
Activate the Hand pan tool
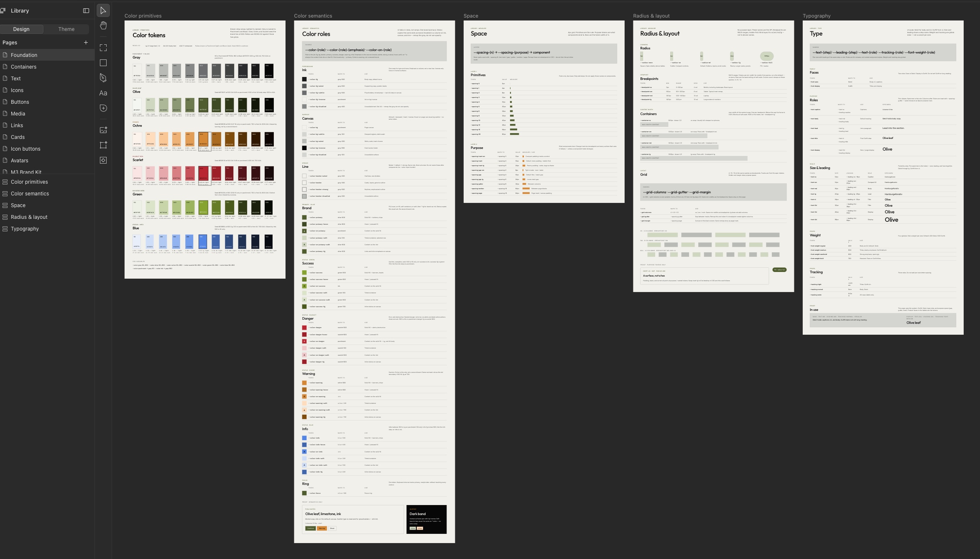point(103,26)
